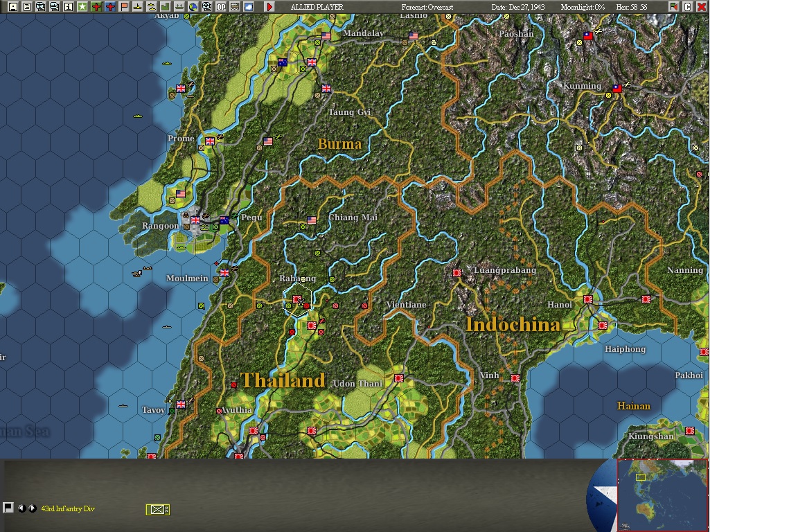The height and width of the screenshot is (532, 798).
Task: Select the US flag west of Rangoon
Action: click(181, 194)
